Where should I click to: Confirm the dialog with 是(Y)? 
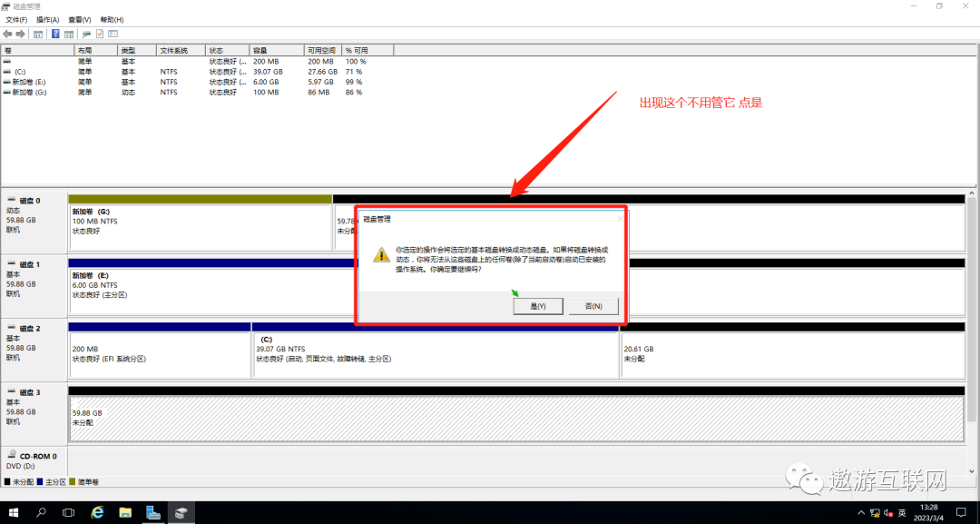point(538,306)
